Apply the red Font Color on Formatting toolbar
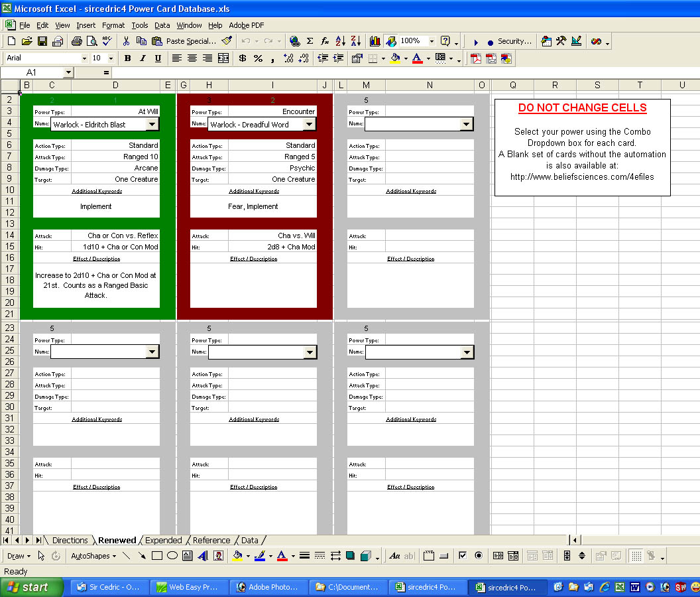This screenshot has width=700, height=597. (x=418, y=58)
